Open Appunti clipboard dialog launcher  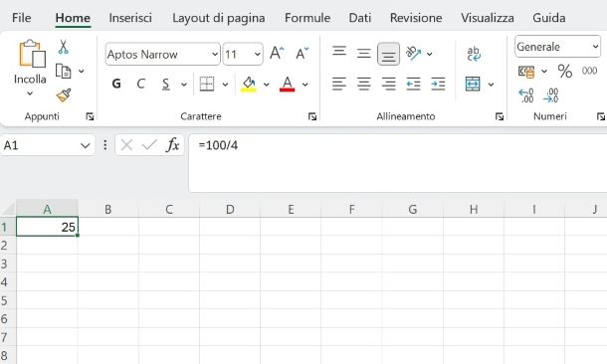tap(90, 116)
